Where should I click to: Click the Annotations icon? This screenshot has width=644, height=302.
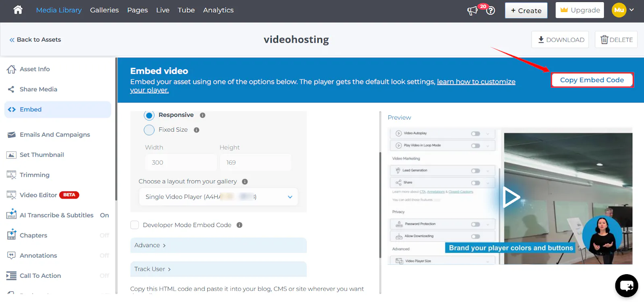[x=11, y=255]
